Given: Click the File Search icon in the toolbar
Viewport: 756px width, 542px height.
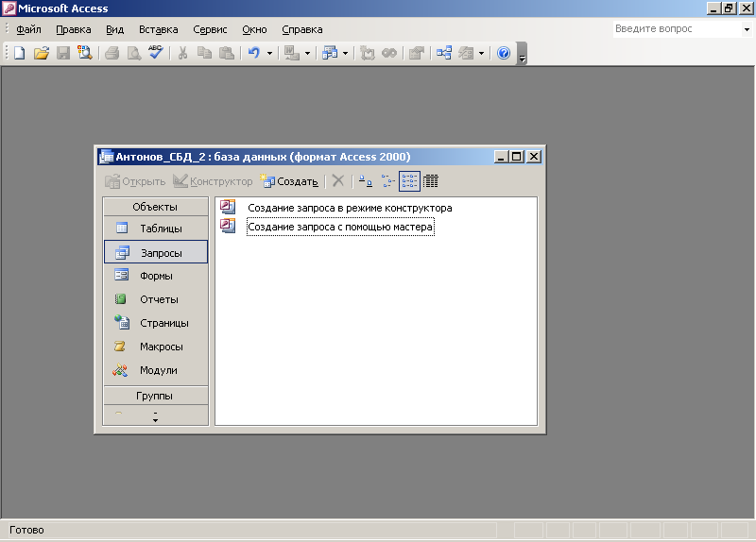Looking at the screenshot, I should tap(85, 53).
